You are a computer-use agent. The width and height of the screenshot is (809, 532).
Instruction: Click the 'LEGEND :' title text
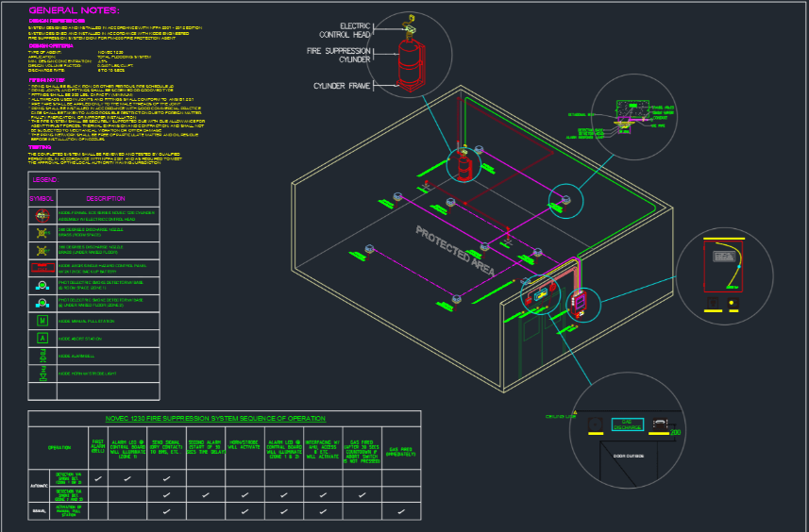click(46, 180)
